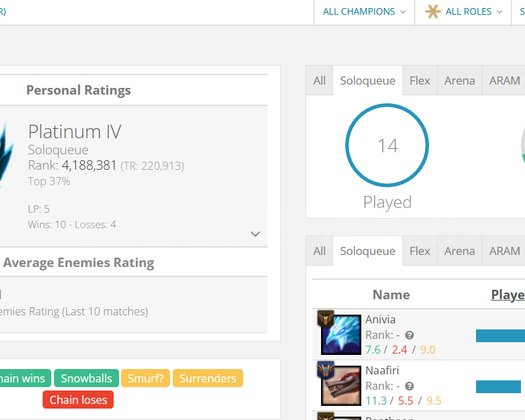Click Wins: 10 - Losses: 4 text

(x=72, y=224)
